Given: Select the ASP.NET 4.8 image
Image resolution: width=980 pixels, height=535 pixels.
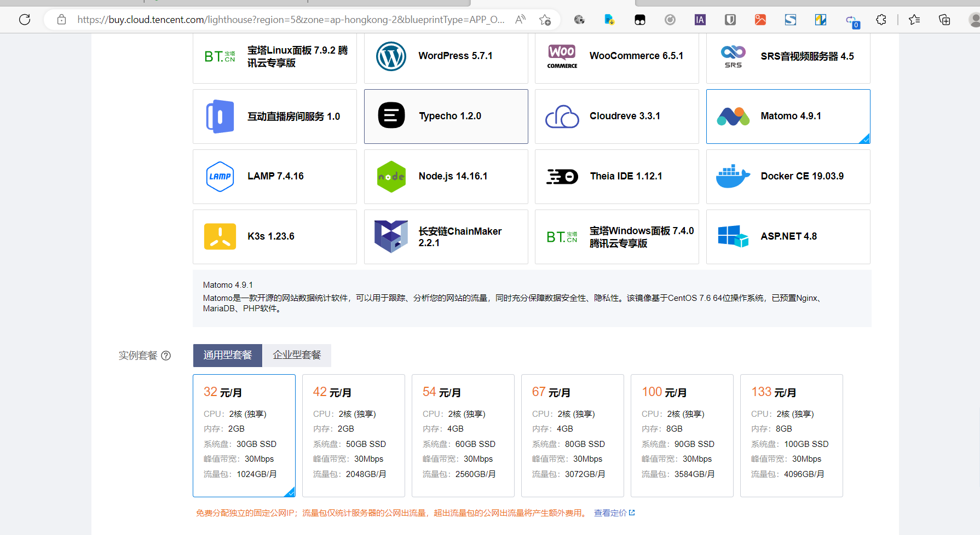Looking at the screenshot, I should coord(788,236).
